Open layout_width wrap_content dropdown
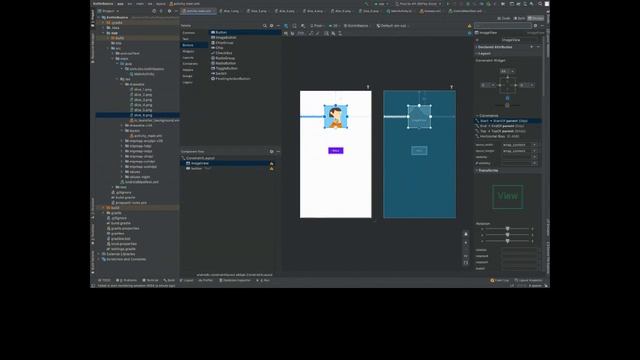This screenshot has width=640, height=360. (x=519, y=145)
